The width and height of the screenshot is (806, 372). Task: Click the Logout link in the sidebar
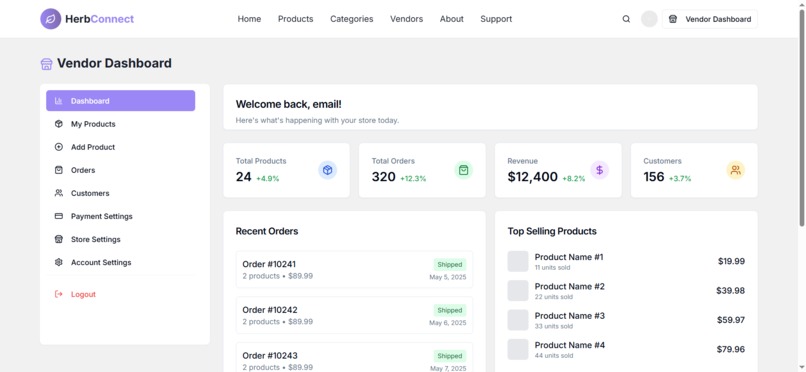(120, 294)
